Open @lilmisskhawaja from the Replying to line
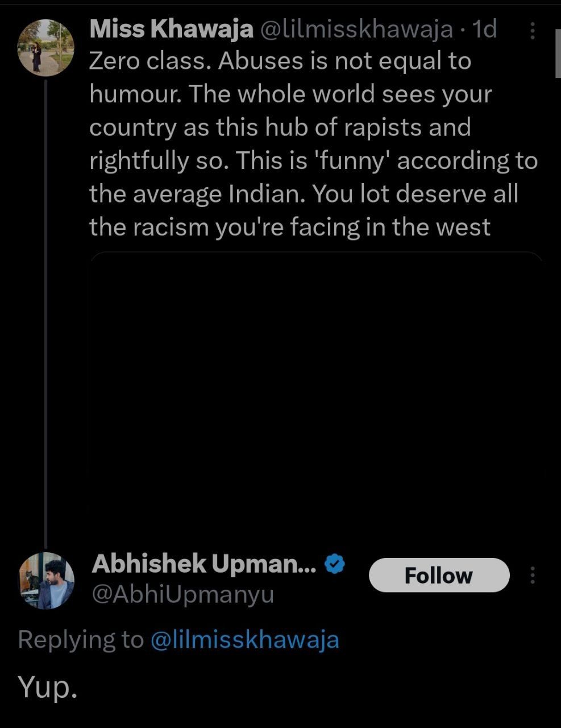561x728 pixels. [x=246, y=639]
